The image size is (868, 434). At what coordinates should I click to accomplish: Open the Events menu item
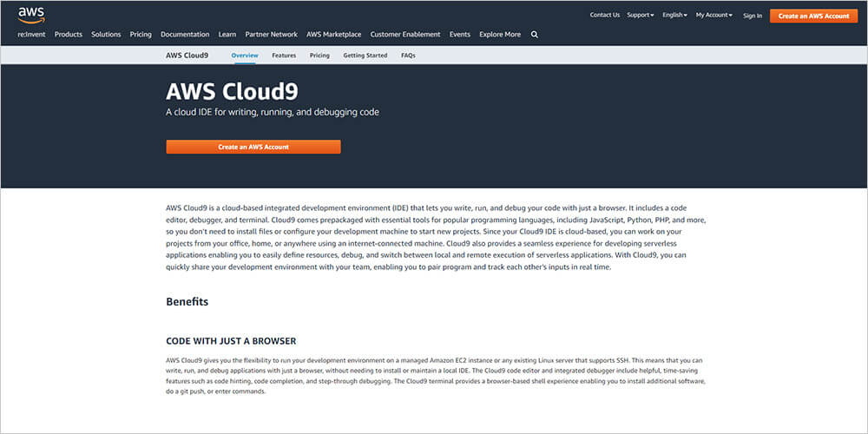[x=459, y=35]
